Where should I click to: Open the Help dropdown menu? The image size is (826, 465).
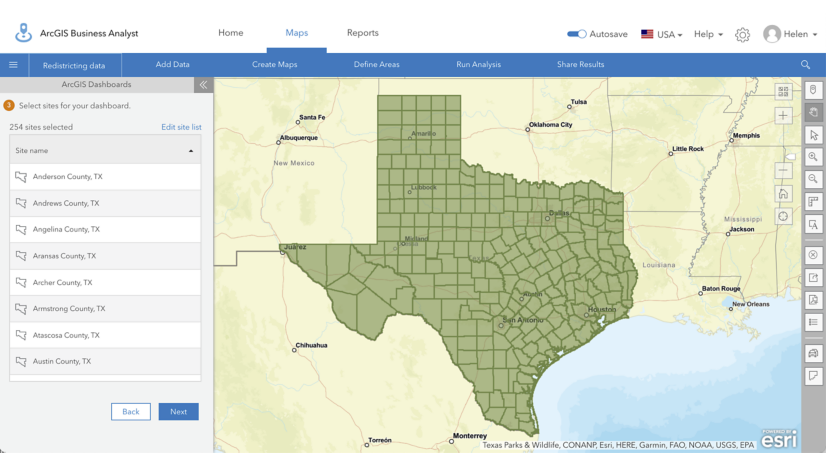[708, 34]
